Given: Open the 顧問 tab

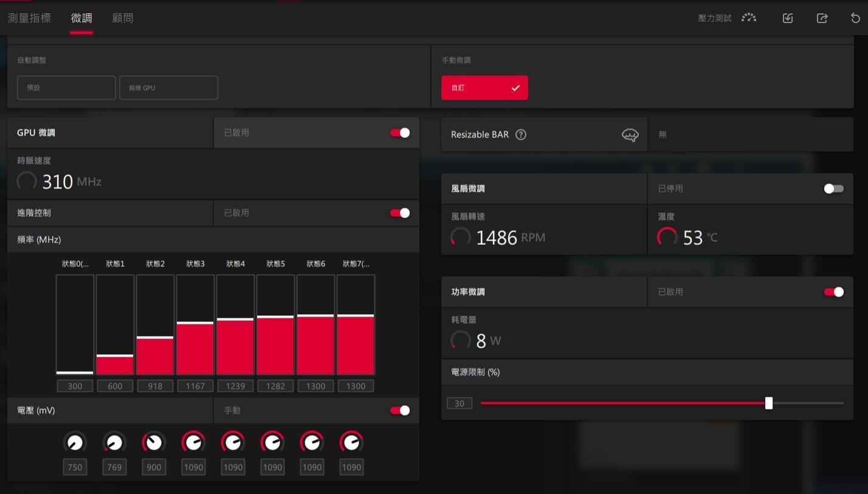Looking at the screenshot, I should (123, 18).
